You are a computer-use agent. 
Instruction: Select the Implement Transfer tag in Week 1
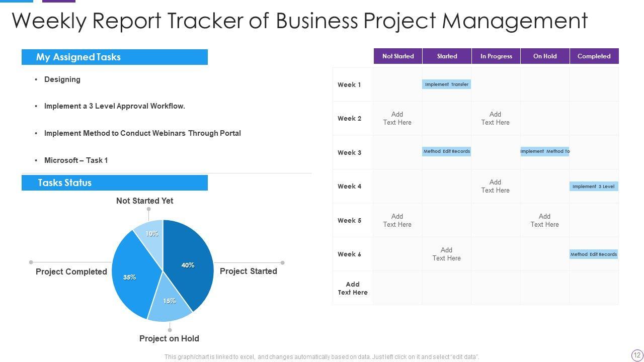point(446,84)
